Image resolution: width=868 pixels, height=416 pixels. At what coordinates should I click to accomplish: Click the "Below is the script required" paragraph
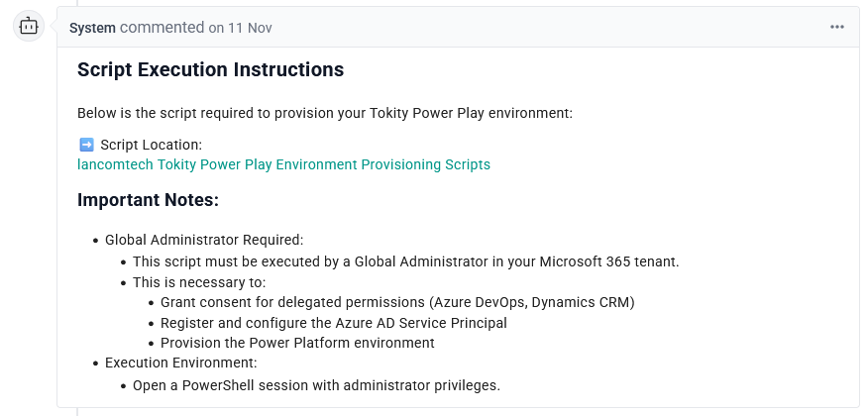tap(325, 113)
